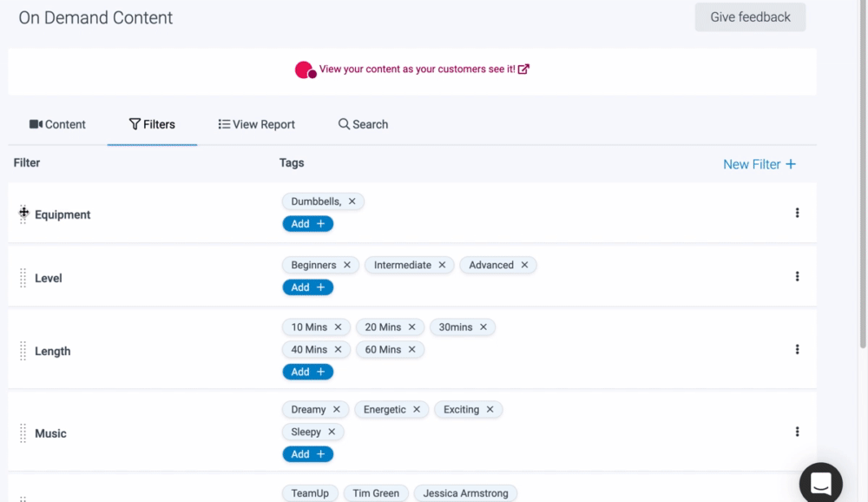
Task: Open Equipment filter options menu
Action: coord(797,213)
